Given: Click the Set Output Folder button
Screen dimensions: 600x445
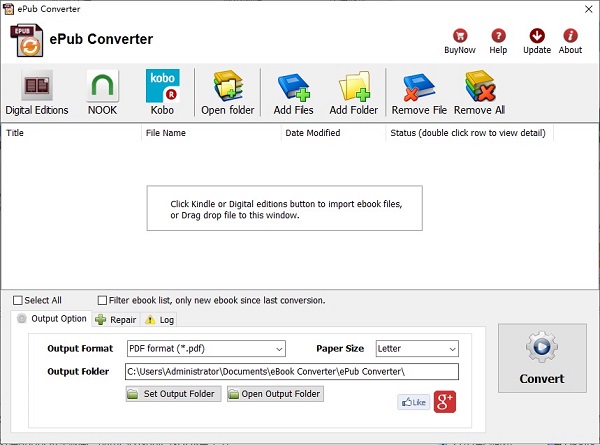Looking at the screenshot, I should pos(171,394).
